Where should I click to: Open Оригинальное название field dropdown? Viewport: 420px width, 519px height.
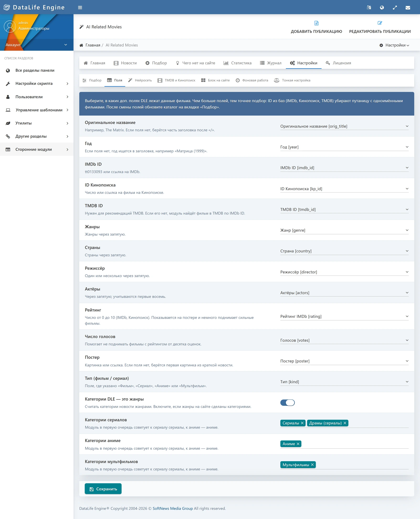pyautogui.click(x=344, y=126)
